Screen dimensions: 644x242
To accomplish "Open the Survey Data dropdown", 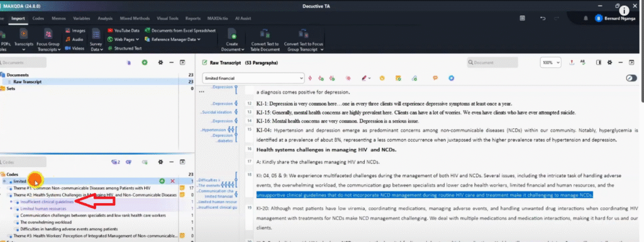I will [96, 40].
